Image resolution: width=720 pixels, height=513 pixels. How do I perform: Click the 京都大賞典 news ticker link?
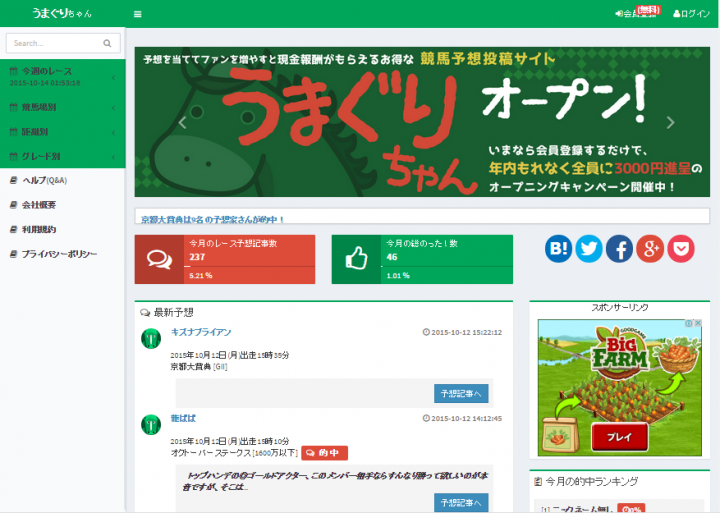tap(213, 220)
